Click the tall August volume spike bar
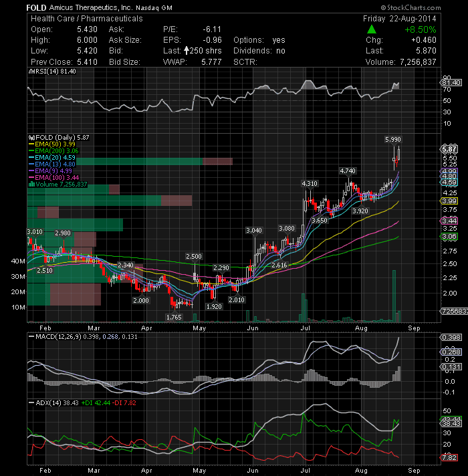 click(394, 296)
